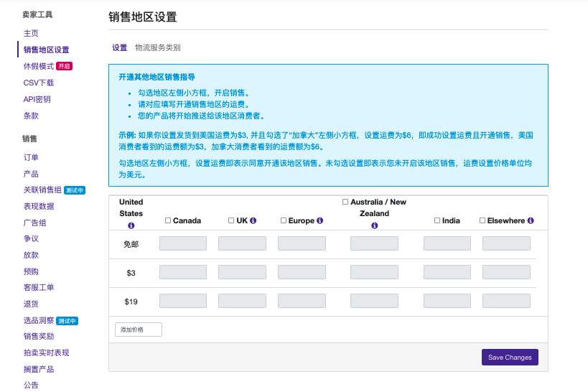Click Canada shipping field in $3 row
This screenshot has height=392, width=588.
183,272
